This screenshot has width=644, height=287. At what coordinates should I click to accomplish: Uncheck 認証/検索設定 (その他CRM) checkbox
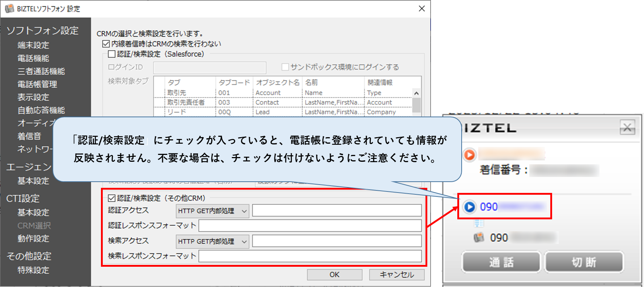tap(112, 198)
